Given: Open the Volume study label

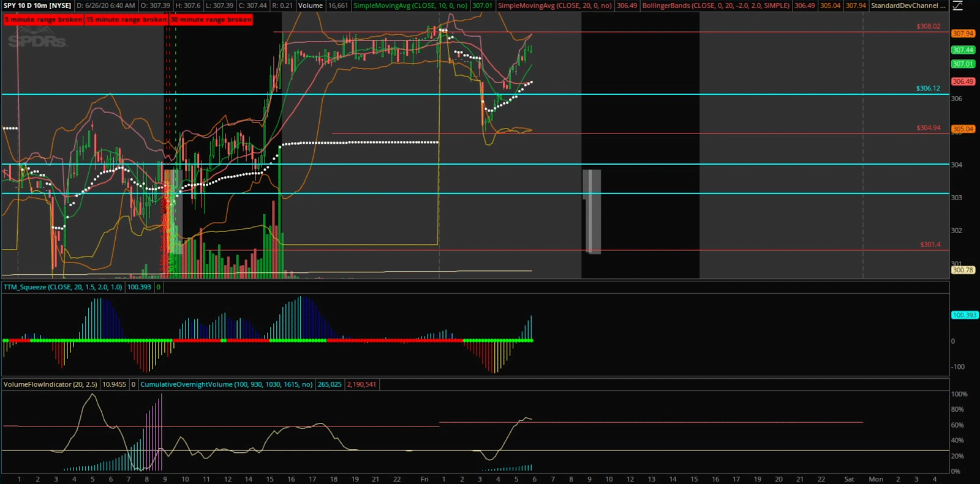Looking at the screenshot, I should [311, 6].
